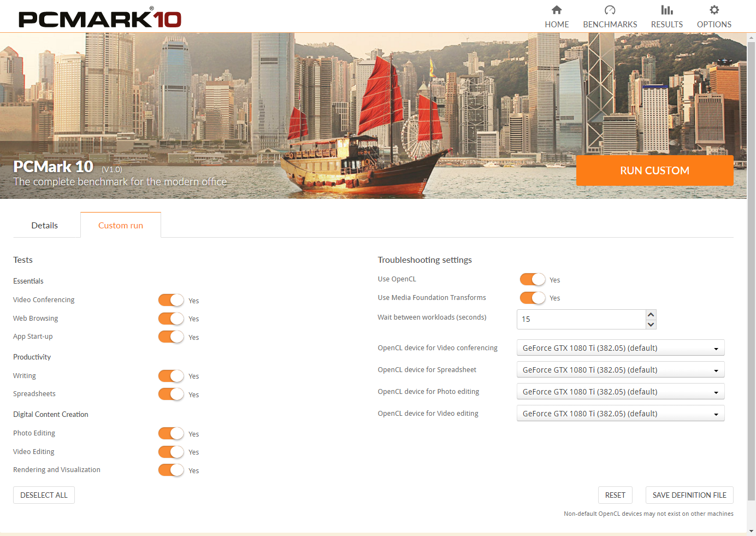Disable the Spreadsheets test

click(x=170, y=394)
